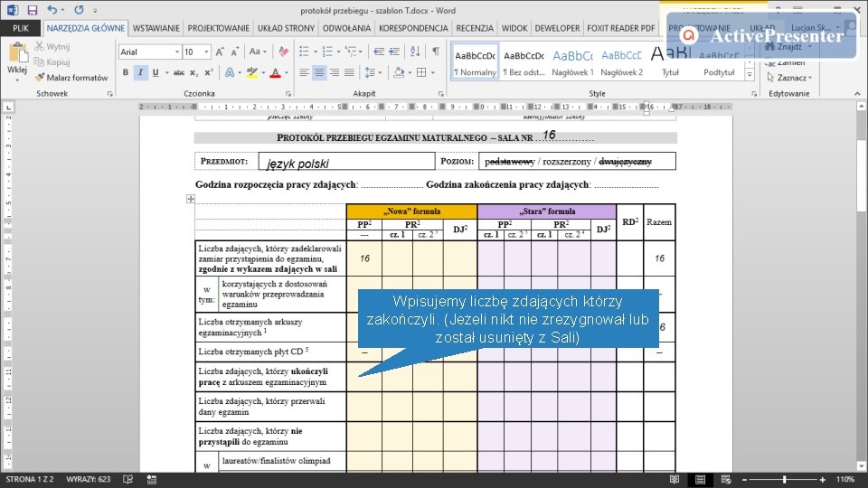
Task: Open the Zaznacz select dropdown
Action: click(x=789, y=78)
